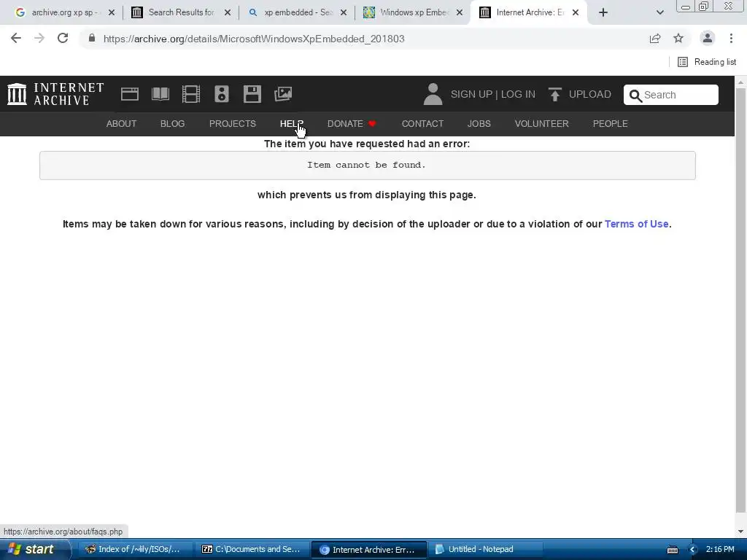Click the scrollbar down arrow
Image resolution: width=747 pixels, height=560 pixels.
pos(741,532)
